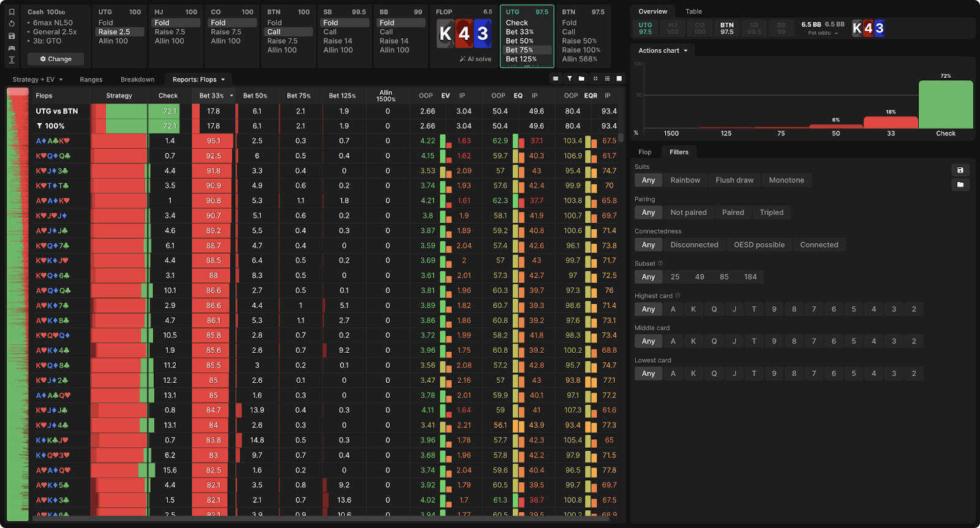The width and height of the screenshot is (980, 528).
Task: Click the save filter icon in Filters panel
Action: tap(960, 170)
